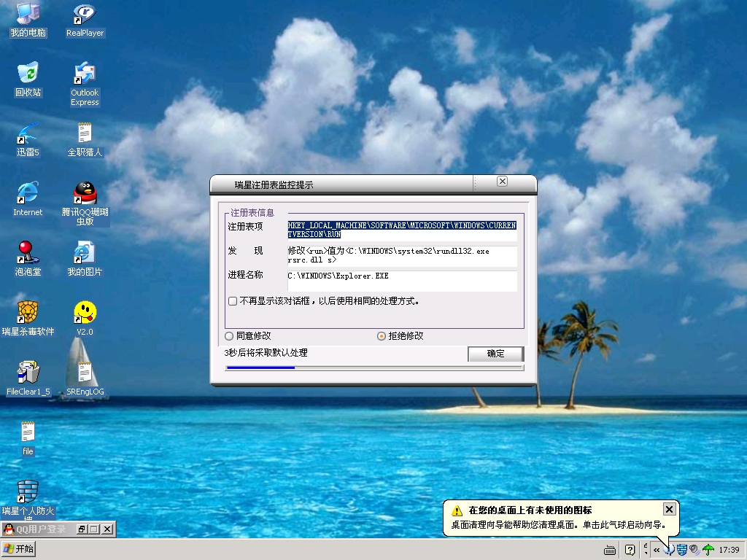Expand hidden tray icons with « arrow

coord(657,550)
